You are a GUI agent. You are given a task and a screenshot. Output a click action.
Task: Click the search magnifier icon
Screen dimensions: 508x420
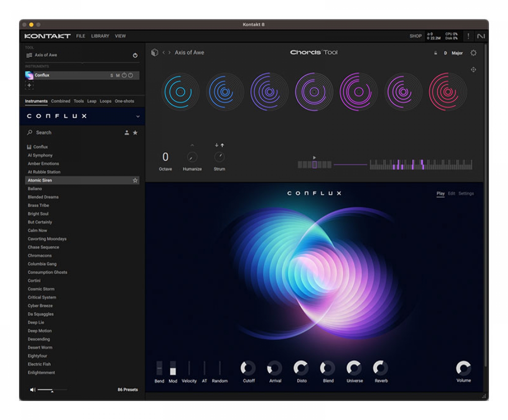(30, 132)
